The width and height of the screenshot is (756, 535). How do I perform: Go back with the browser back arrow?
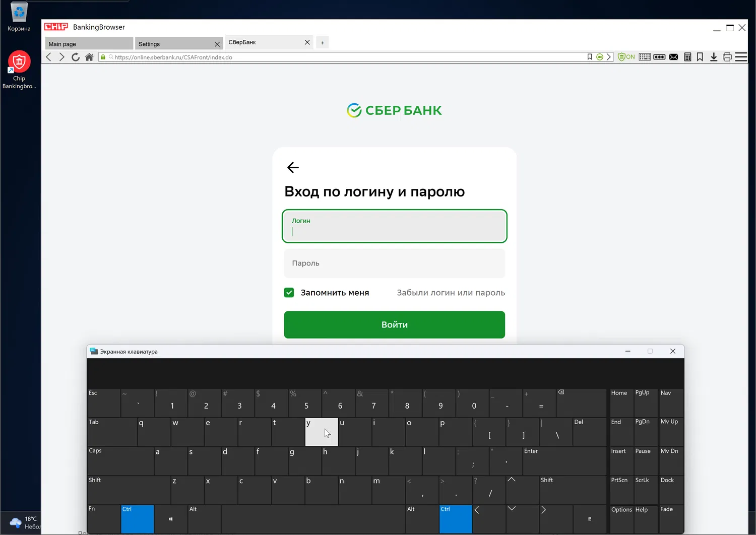pos(48,57)
